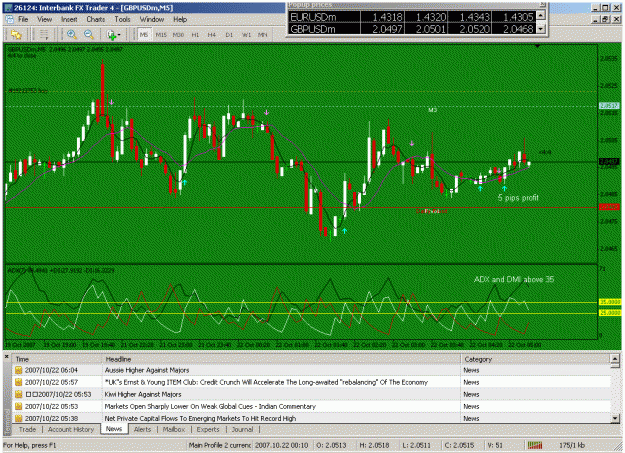The width and height of the screenshot is (625, 453).
Task: Switch chart to W1 weekly timeframe
Action: pos(246,35)
